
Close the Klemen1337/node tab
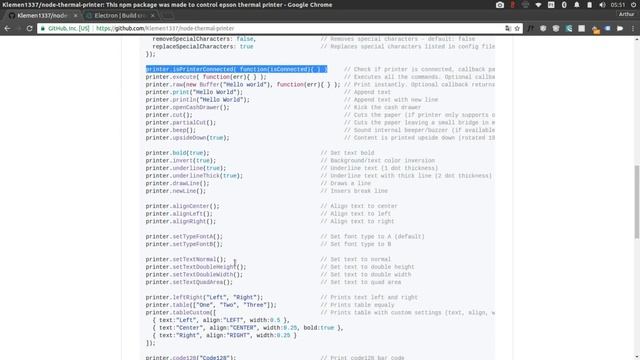75,16
